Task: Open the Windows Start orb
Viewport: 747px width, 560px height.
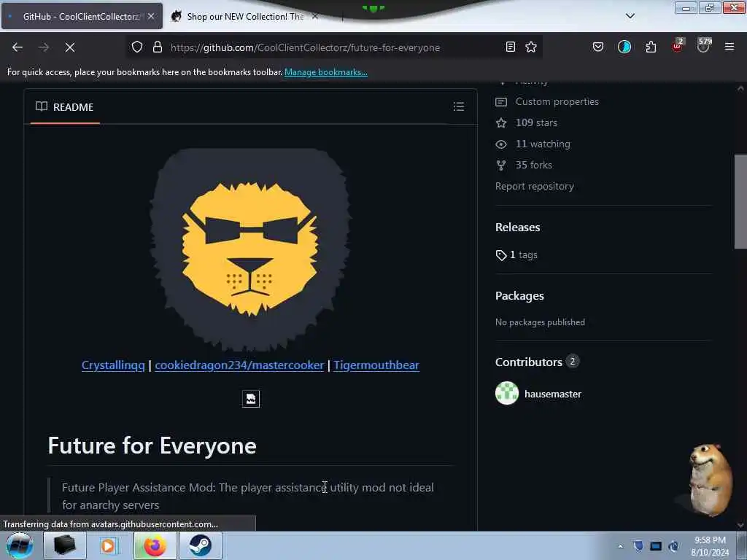Action: point(19,545)
